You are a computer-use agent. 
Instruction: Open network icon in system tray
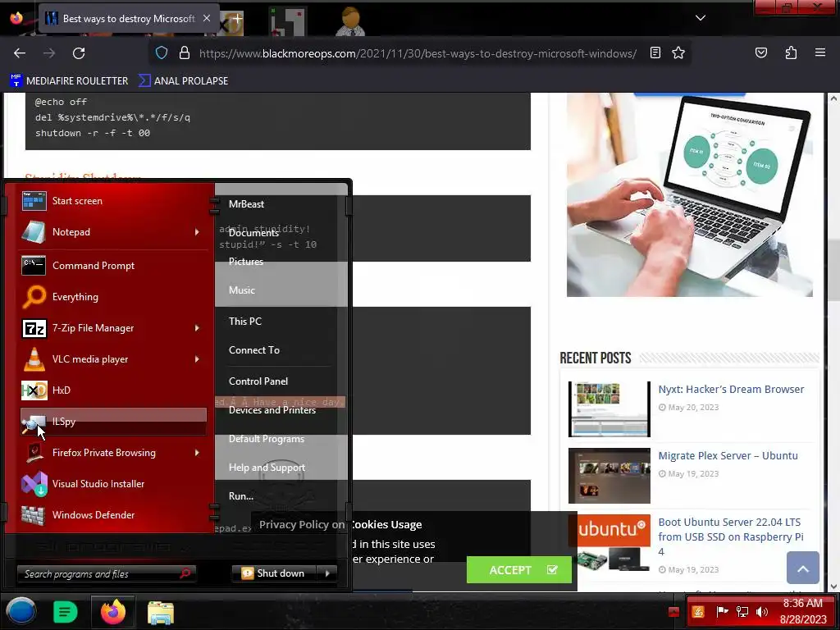click(742, 612)
